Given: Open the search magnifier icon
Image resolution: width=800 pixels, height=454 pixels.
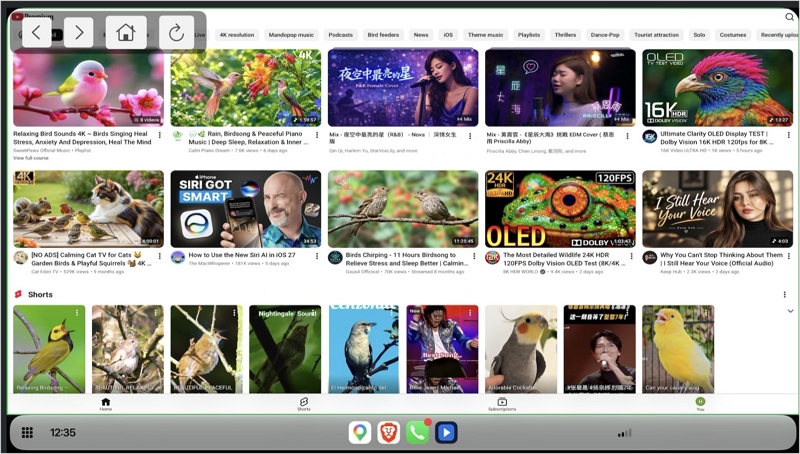Looking at the screenshot, I should (x=789, y=17).
